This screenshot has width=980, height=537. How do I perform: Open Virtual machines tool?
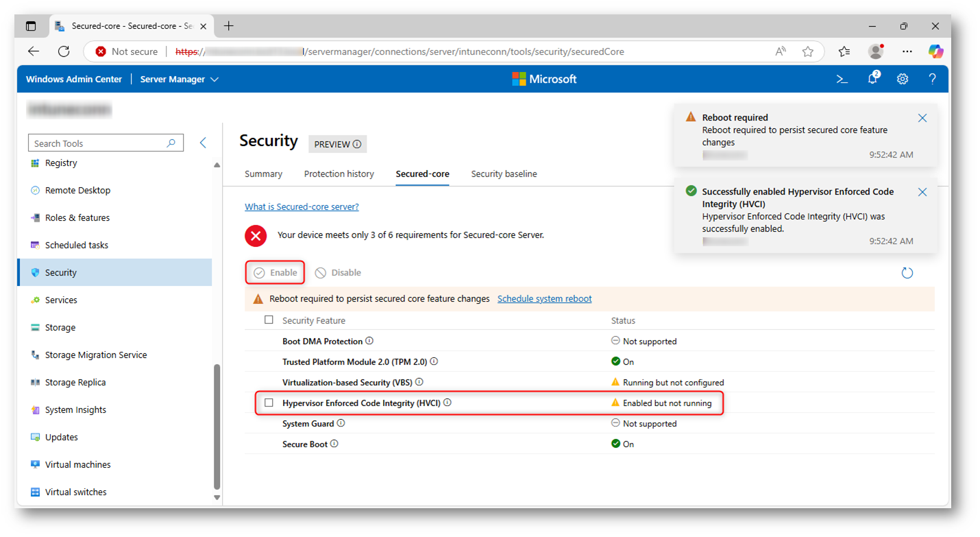(x=114, y=464)
